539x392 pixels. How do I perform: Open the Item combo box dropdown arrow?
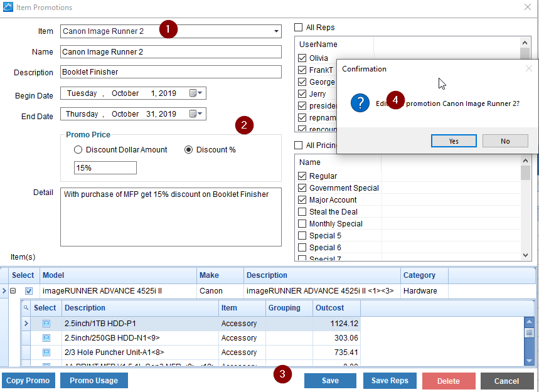point(276,31)
